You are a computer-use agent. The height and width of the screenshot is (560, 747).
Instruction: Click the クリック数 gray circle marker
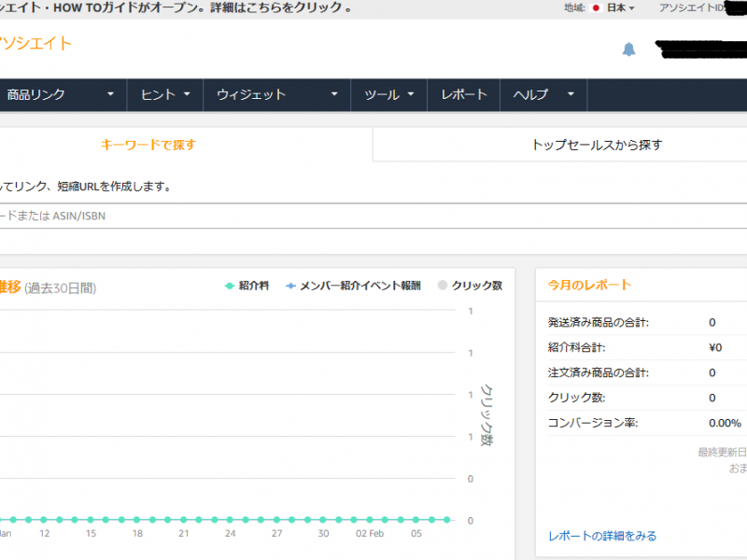[x=443, y=286]
